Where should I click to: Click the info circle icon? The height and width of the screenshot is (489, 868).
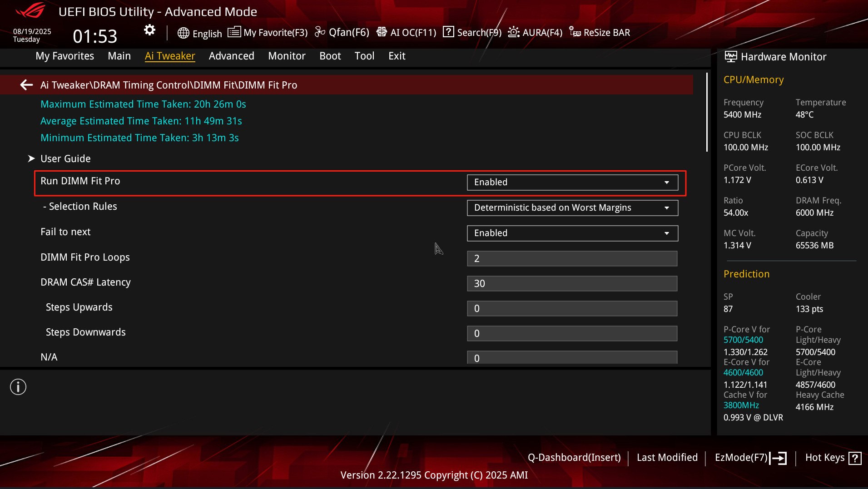[x=18, y=387]
